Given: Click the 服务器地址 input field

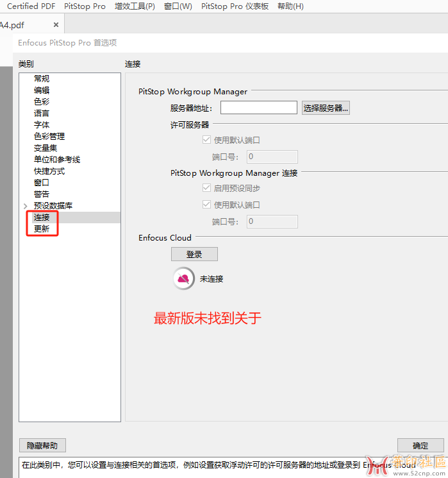Looking at the screenshot, I should 258,108.
